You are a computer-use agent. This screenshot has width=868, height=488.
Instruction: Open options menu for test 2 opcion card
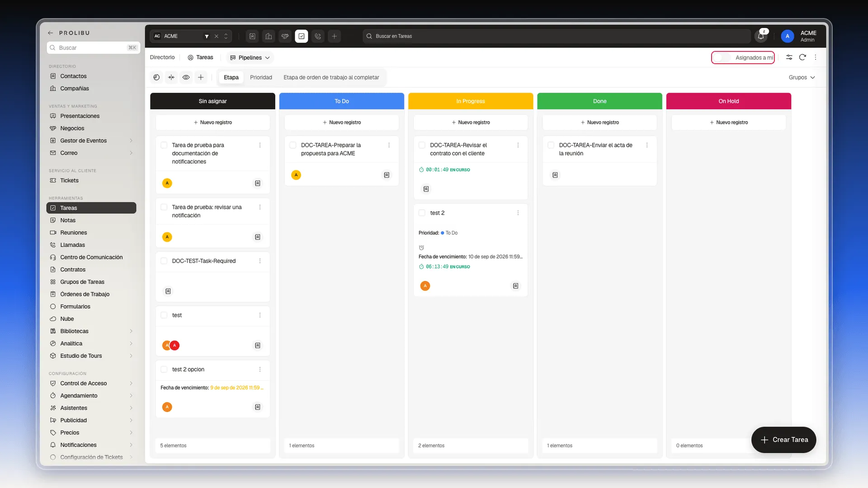[260, 369]
